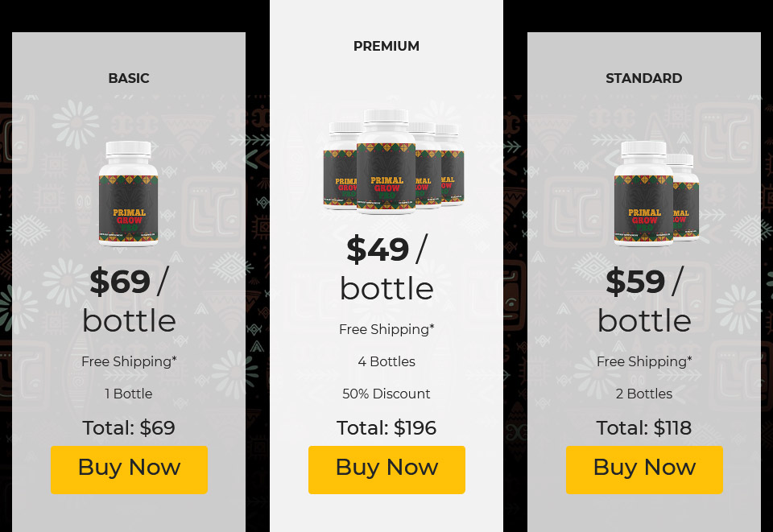
Task: Click the Total: $69 text
Action: point(129,427)
